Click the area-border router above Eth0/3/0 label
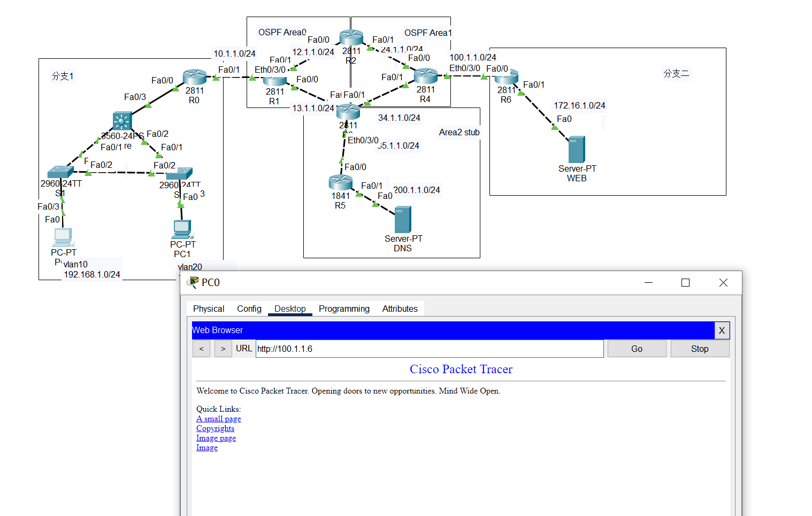Screen dimensions: 812x516 pyautogui.click(x=348, y=112)
